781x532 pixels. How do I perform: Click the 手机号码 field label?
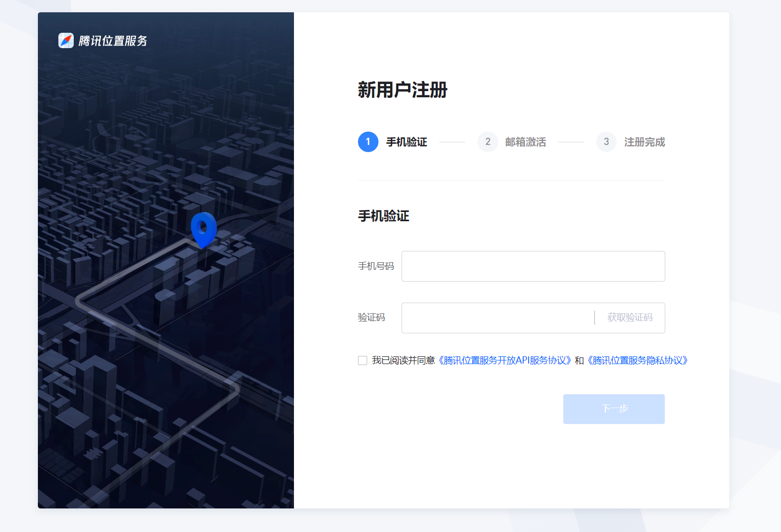click(376, 266)
